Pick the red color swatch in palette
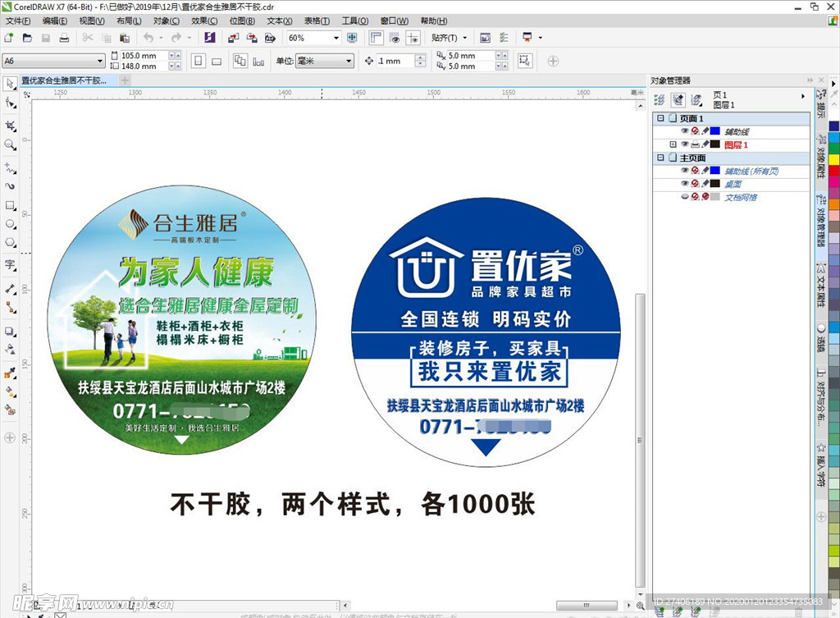 tap(834, 171)
